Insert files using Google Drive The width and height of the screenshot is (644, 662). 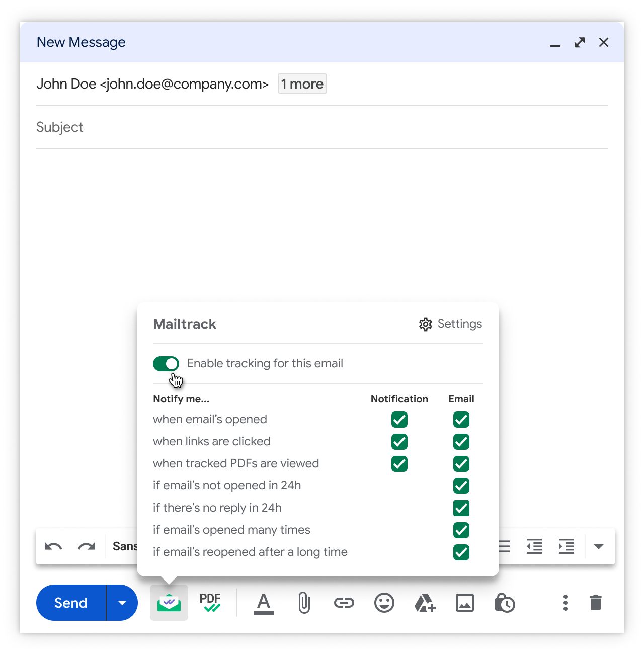pos(425,603)
